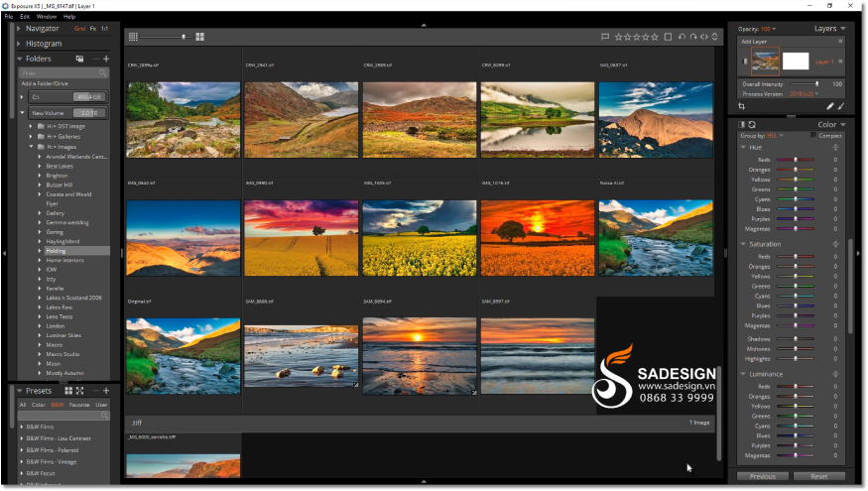This screenshot has height=491, width=868.
Task: Click the Saturation targeted adjustment icon
Action: click(x=835, y=244)
